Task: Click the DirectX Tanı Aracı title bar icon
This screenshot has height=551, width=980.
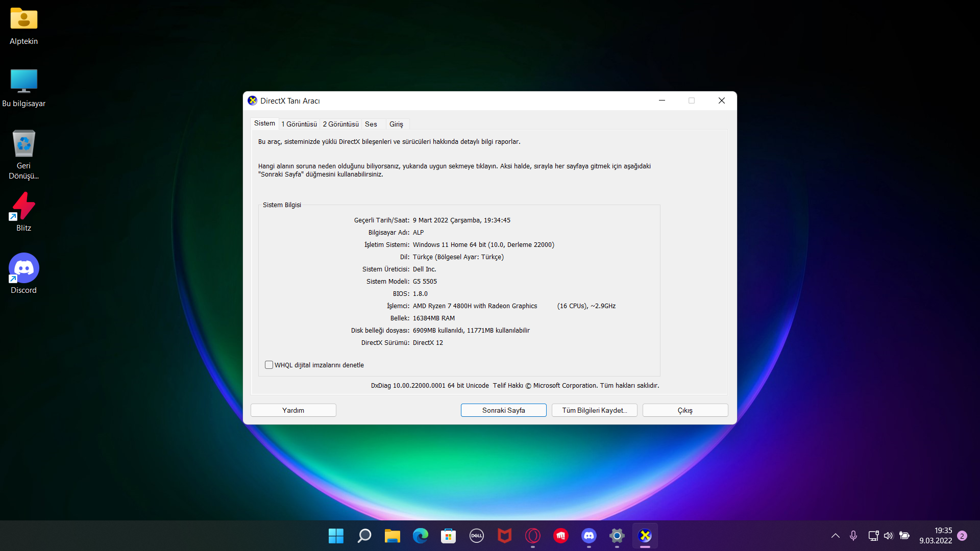Action: pos(252,101)
